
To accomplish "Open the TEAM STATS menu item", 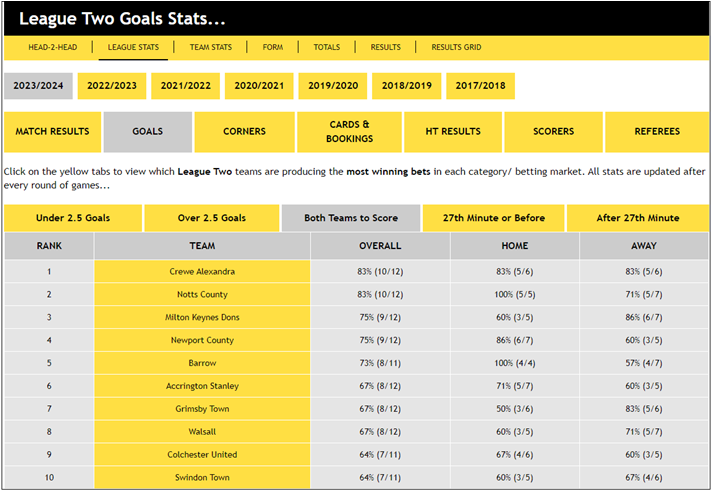I will tap(211, 47).
